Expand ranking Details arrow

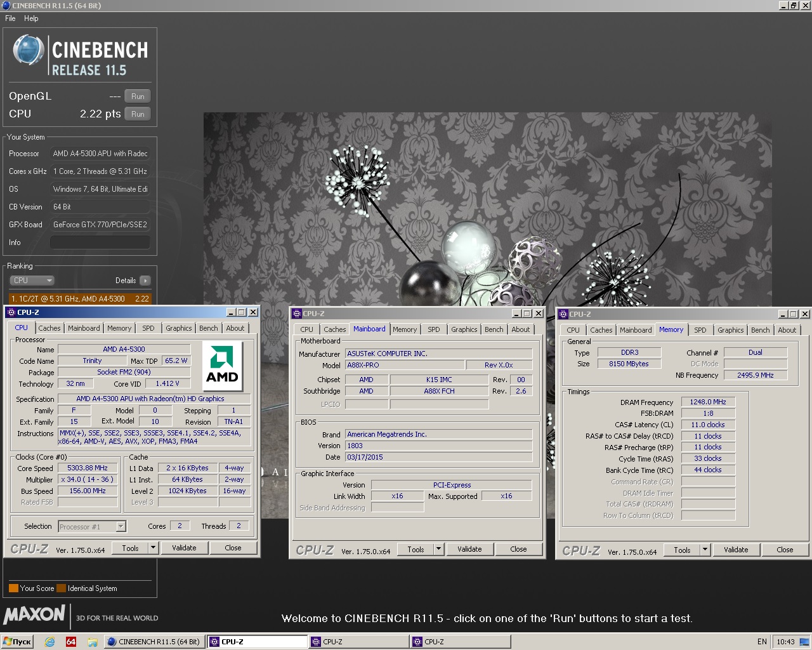[145, 281]
